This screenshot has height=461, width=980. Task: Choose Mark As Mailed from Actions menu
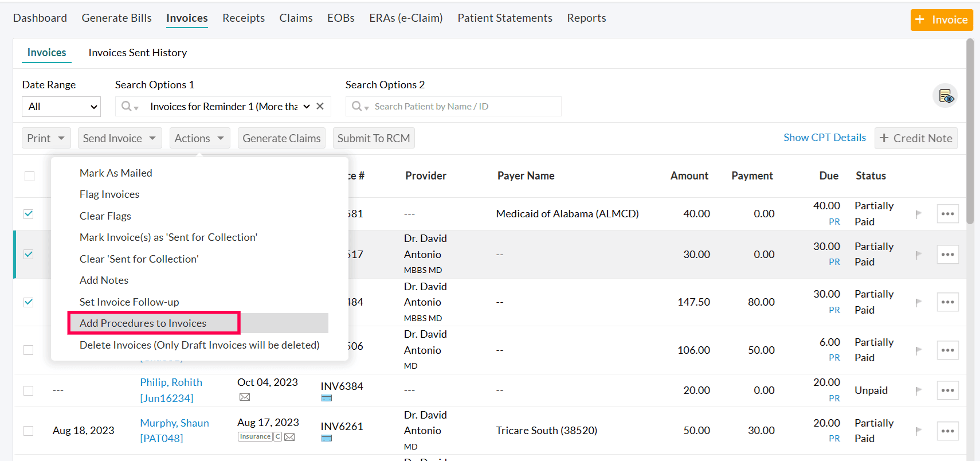(116, 173)
